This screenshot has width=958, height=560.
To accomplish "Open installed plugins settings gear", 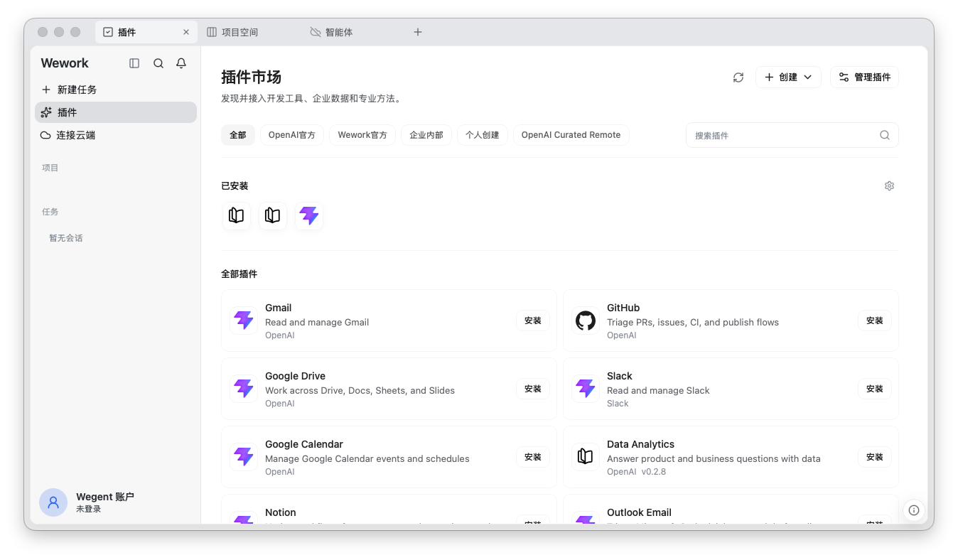I will tap(889, 186).
